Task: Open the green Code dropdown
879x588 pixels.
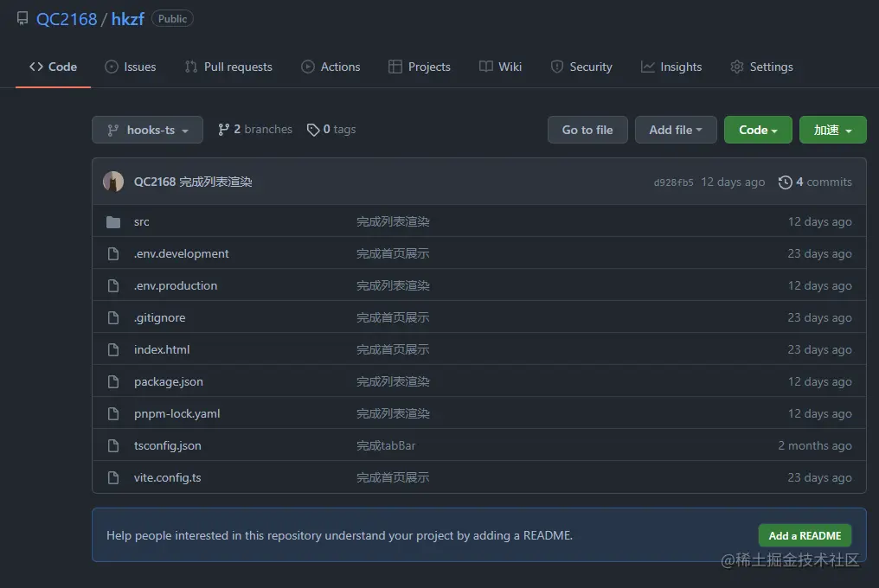Action: (758, 130)
